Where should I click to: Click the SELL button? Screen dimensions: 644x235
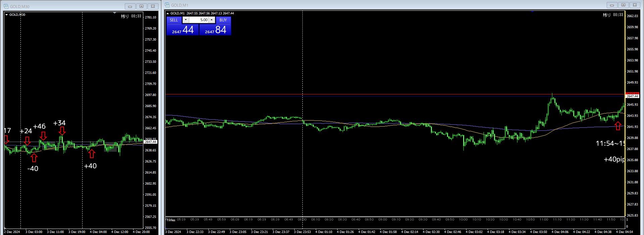174,20
